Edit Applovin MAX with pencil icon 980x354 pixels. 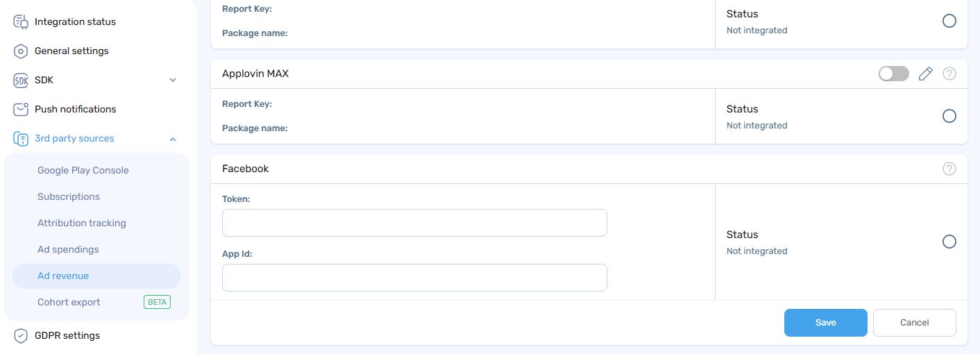[x=925, y=74]
